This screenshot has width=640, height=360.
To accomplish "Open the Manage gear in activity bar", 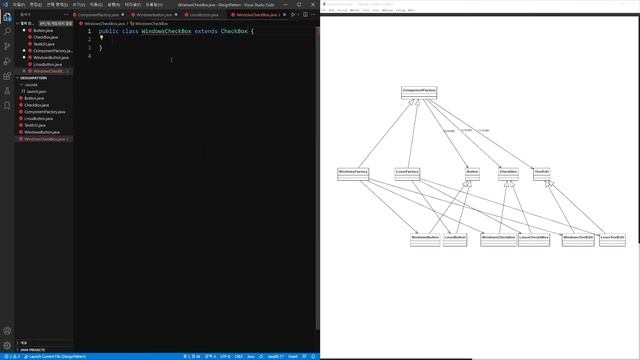I will click(x=7, y=346).
